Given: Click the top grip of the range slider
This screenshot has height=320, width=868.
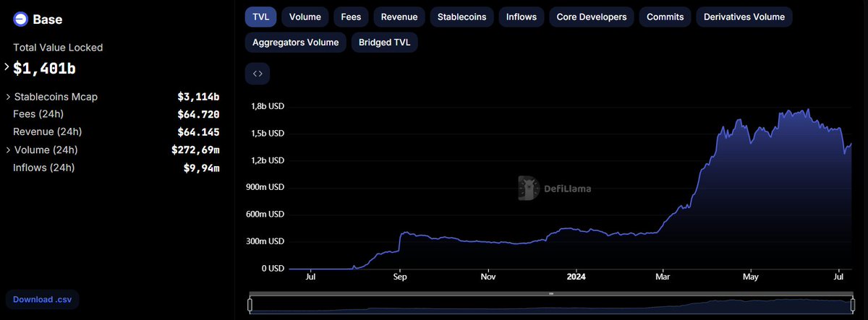Looking at the screenshot, I should point(551,294).
